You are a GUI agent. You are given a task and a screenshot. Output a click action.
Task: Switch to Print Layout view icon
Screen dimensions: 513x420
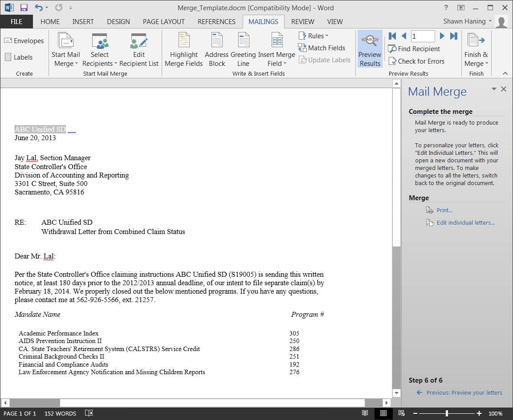[383, 413]
